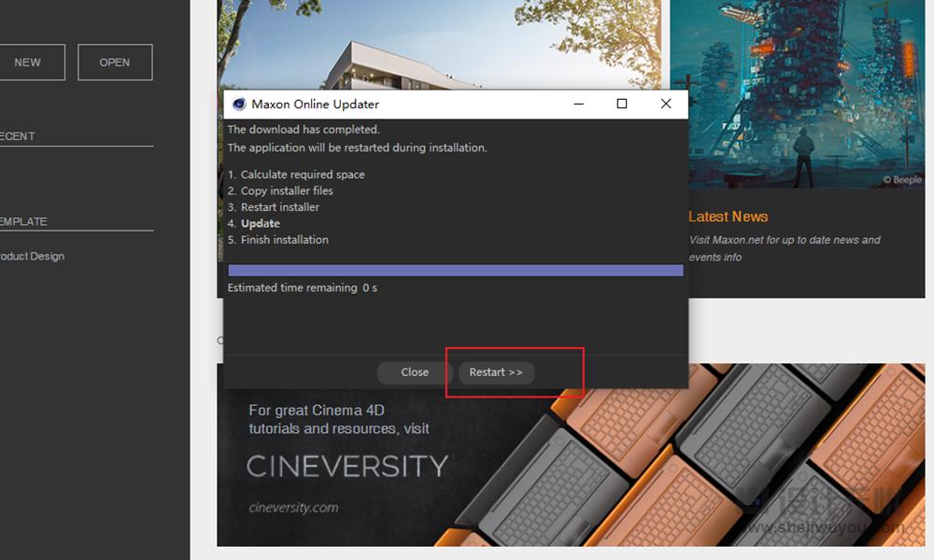
Task: Select the bold '4. Update' step text
Action: click(254, 224)
